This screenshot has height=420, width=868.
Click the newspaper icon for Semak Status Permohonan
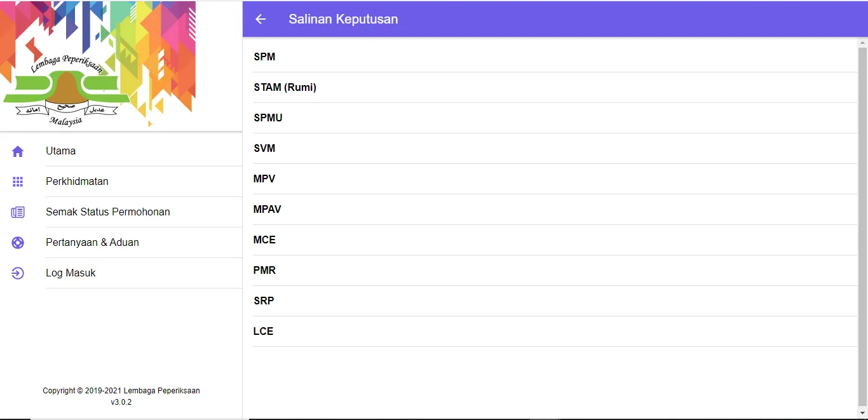point(18,212)
